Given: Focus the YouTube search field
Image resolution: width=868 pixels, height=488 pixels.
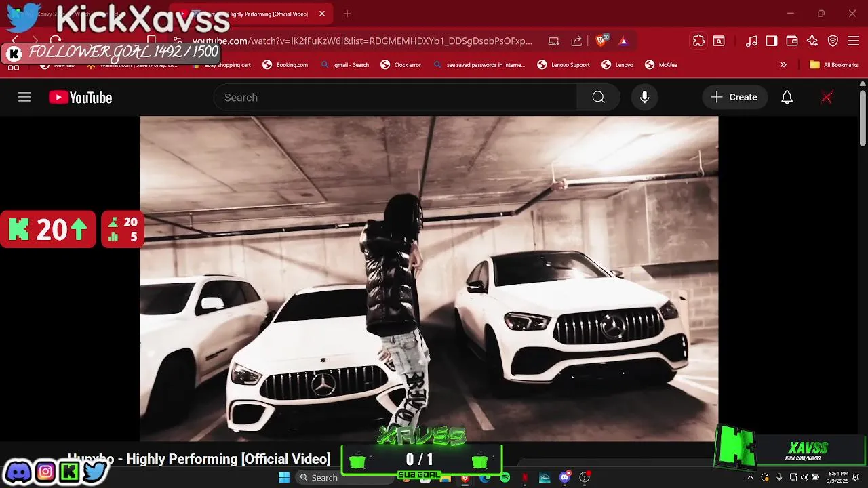Looking at the screenshot, I should pos(397,98).
